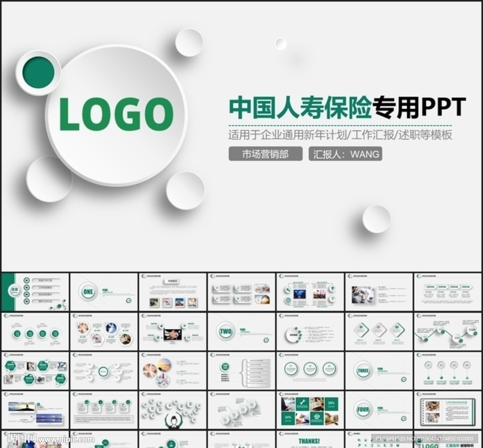Image resolution: width=483 pixels, height=448 pixels.
Task: Open the green hexagons with photos slide thumbnail
Action: coord(35,371)
